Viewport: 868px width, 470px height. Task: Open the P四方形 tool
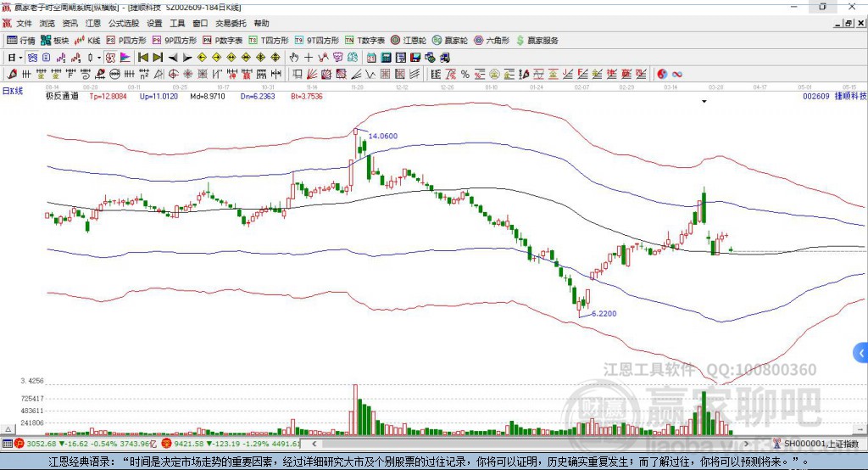[126, 41]
